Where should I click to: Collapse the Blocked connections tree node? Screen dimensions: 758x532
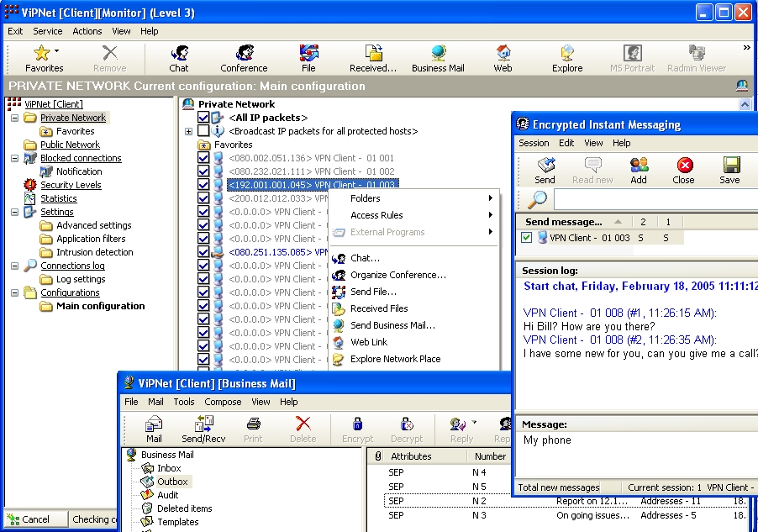click(x=14, y=158)
